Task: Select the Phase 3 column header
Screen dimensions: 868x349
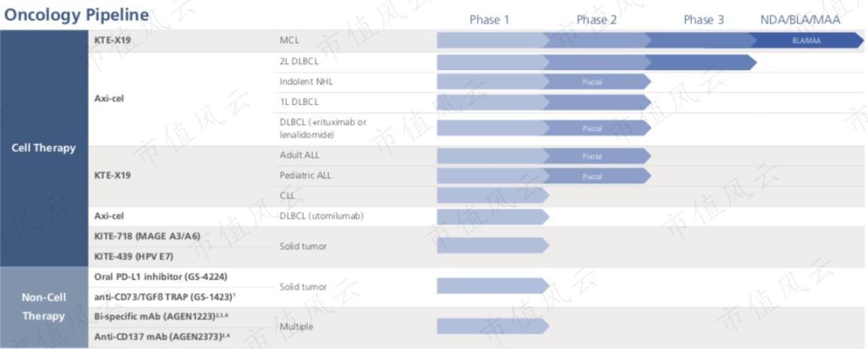Action: pyautogui.click(x=704, y=20)
